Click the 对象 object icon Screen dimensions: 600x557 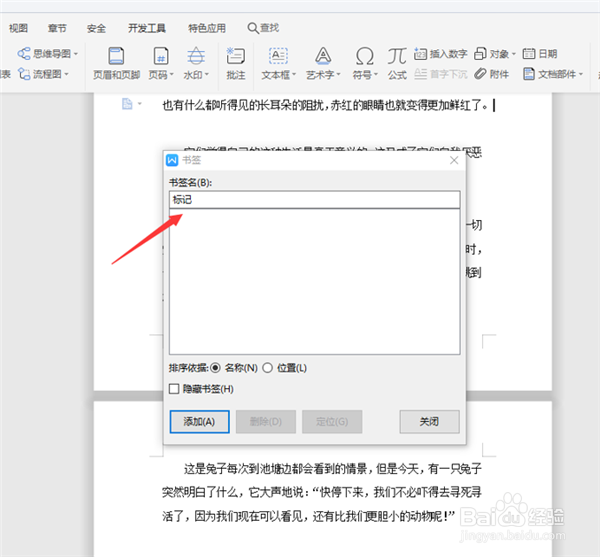pos(480,54)
